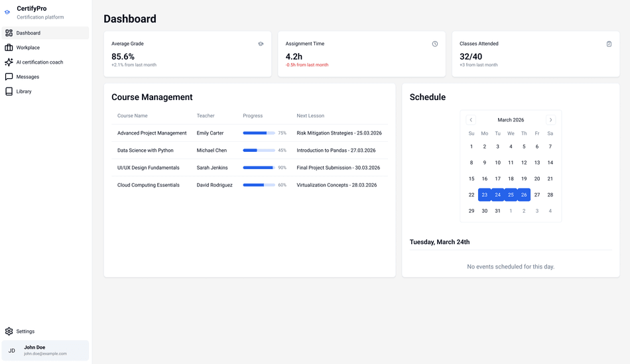Viewport: 630px width, 364px height.
Task: Click the Dashboard grid icon in sidebar
Action: point(9,33)
